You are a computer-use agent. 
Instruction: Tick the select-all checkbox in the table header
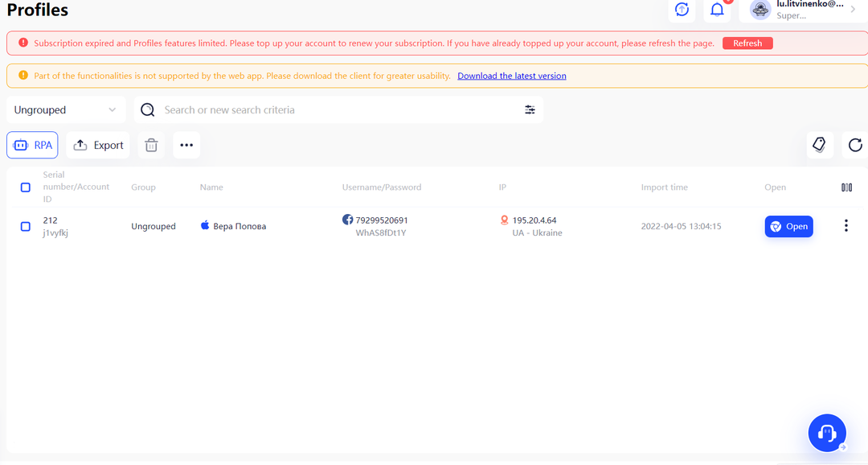[26, 187]
